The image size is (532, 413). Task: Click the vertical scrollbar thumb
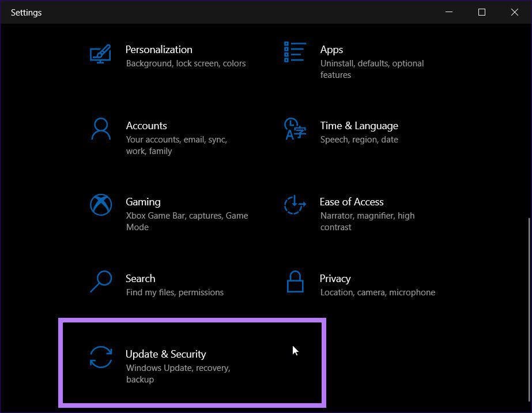(529, 309)
